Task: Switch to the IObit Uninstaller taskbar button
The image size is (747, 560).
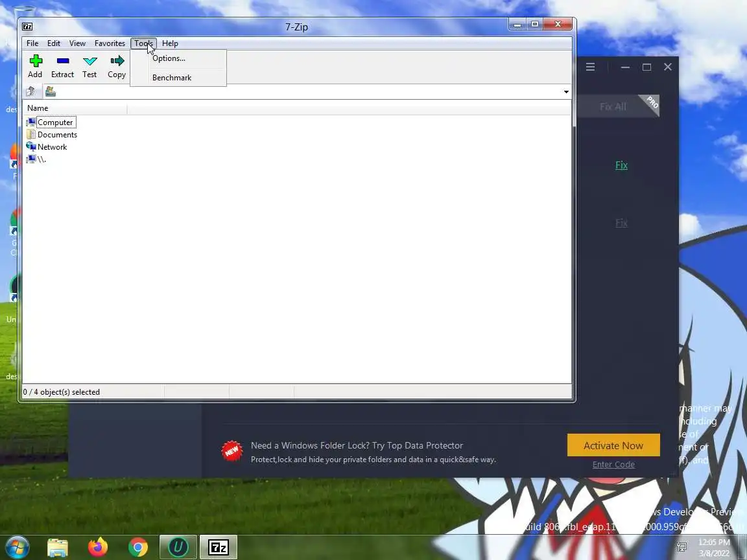Action: click(x=178, y=547)
